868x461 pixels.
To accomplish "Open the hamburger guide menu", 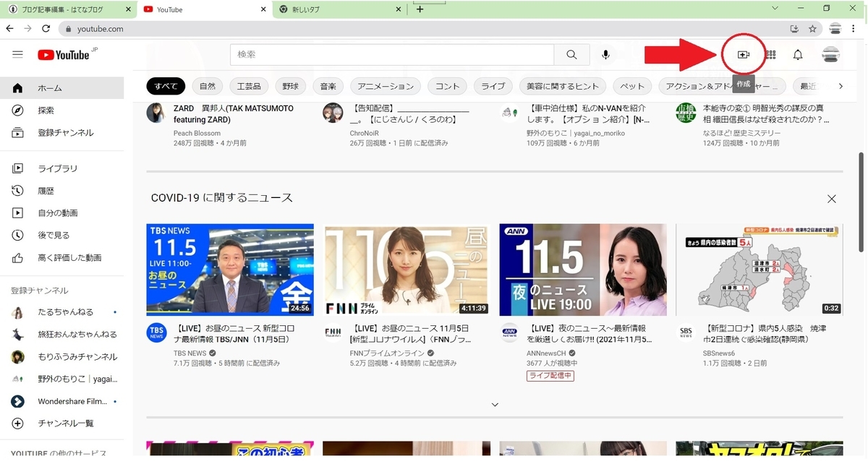I will [18, 55].
